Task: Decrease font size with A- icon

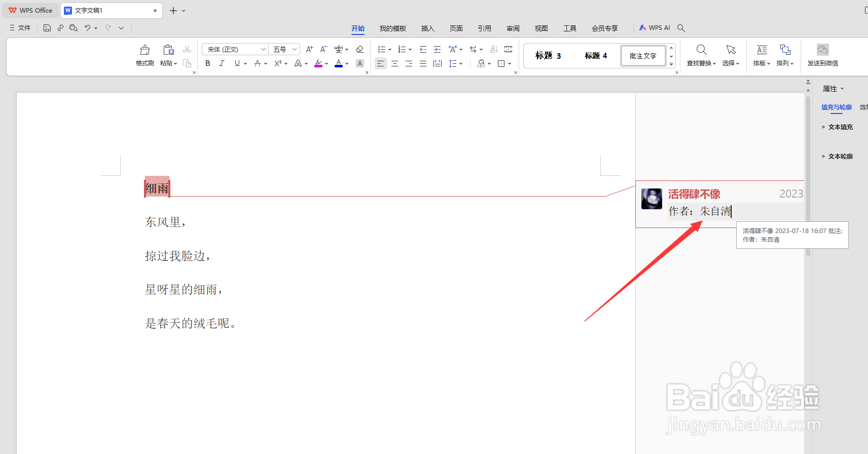Action: coord(323,49)
